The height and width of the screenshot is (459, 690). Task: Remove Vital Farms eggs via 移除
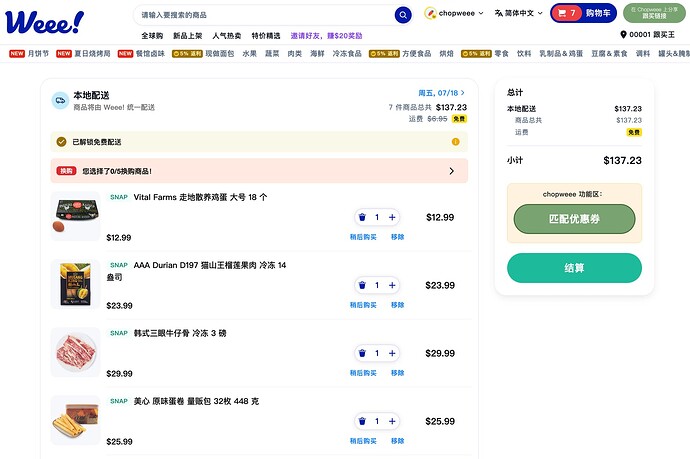point(397,237)
